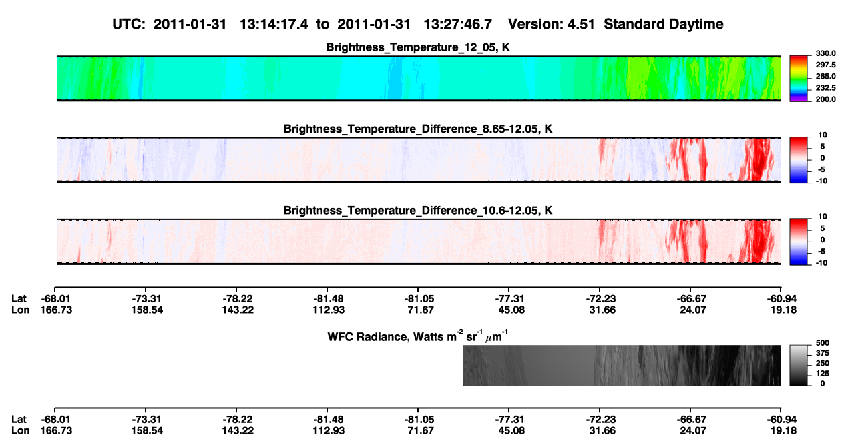Click the Brightness_Temperature_12_05, K panel title
The width and height of the screenshot is (868, 445).
pos(419,47)
